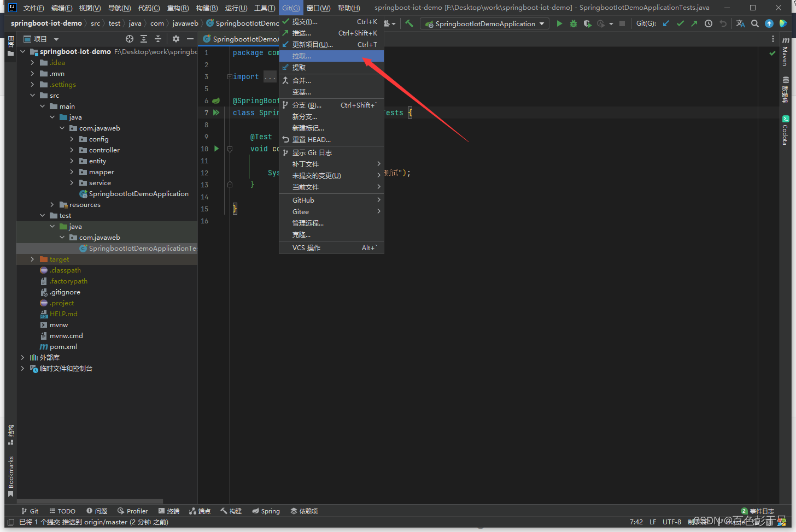Open the Git tool window tab

pyautogui.click(x=30, y=511)
